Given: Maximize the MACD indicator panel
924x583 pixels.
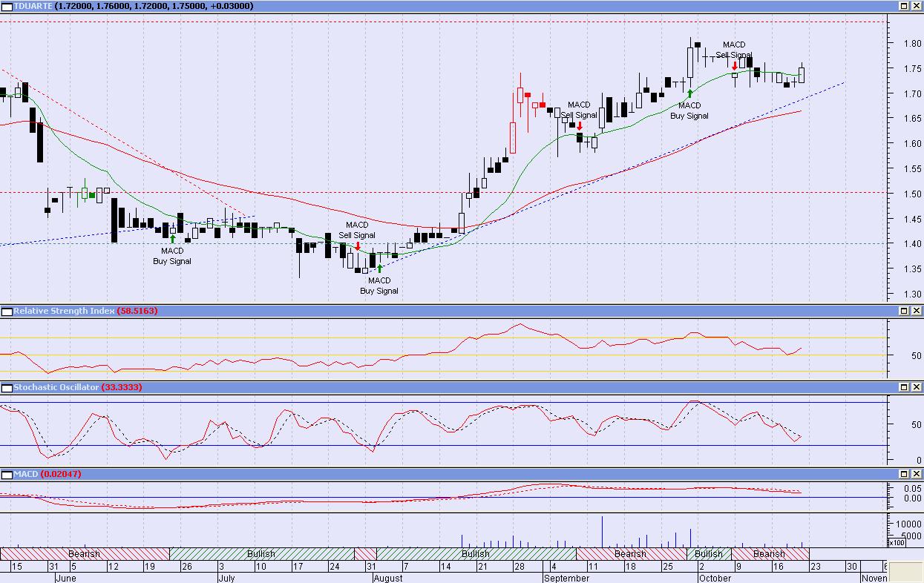Looking at the screenshot, I should pyautogui.click(x=905, y=473).
